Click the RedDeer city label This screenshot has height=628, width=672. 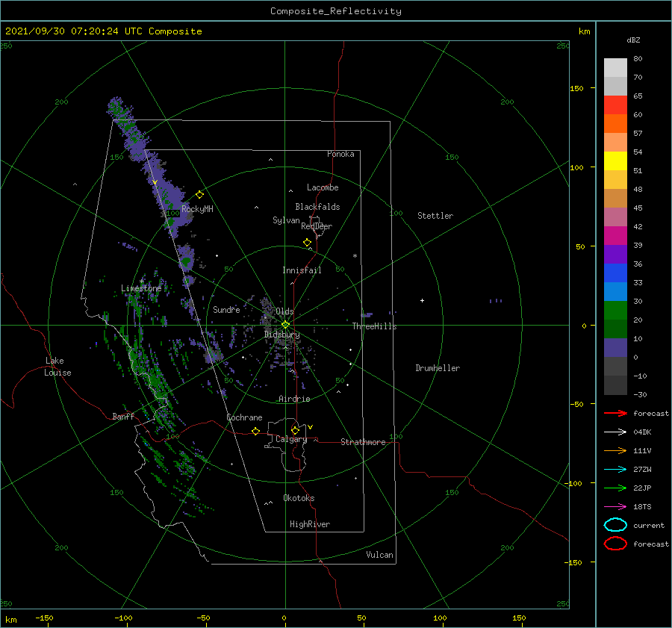317,226
